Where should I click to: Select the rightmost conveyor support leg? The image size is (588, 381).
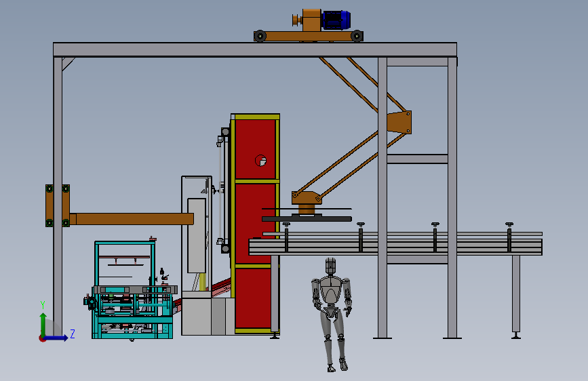[516, 296]
